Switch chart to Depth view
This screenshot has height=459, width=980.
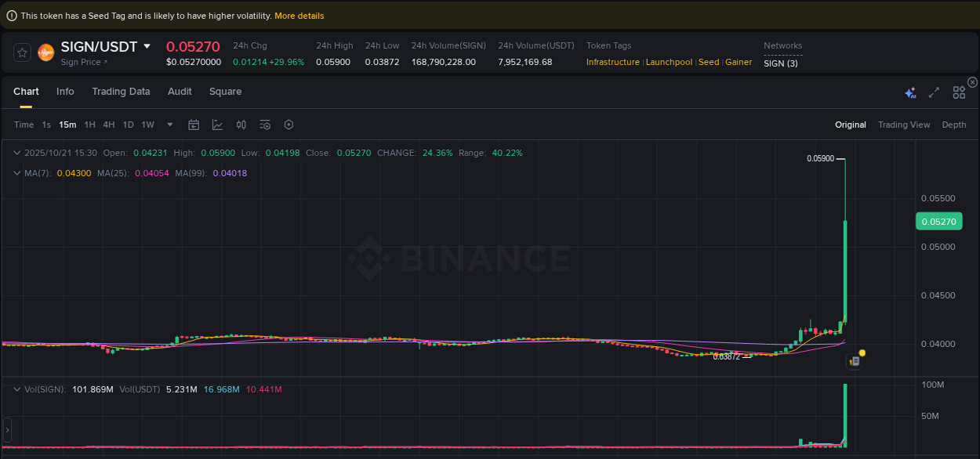pos(954,125)
